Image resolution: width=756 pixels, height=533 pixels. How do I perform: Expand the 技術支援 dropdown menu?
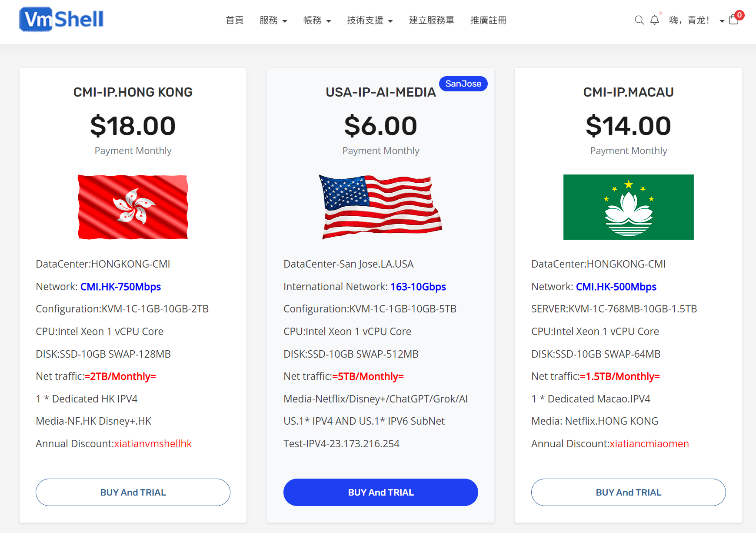click(370, 20)
